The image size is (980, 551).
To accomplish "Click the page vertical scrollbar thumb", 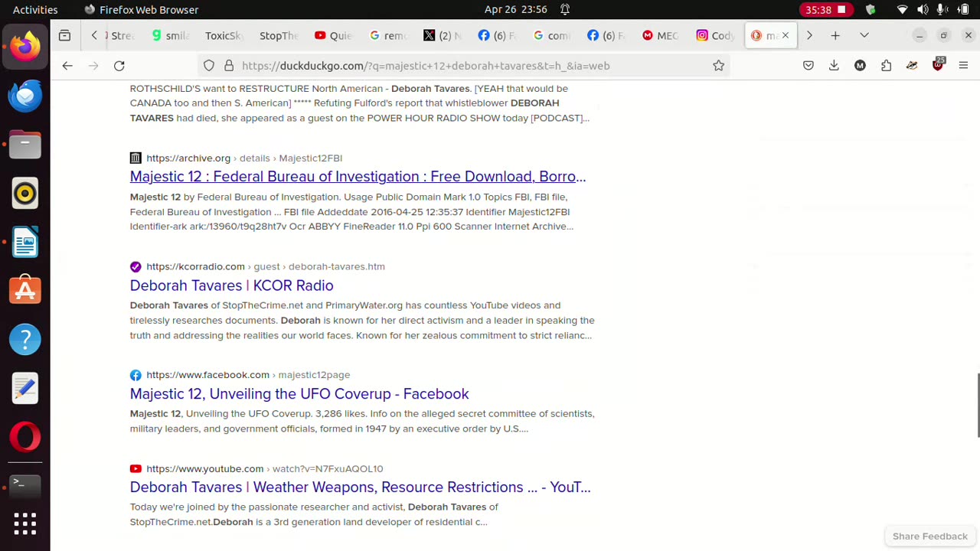I will point(978,406).
